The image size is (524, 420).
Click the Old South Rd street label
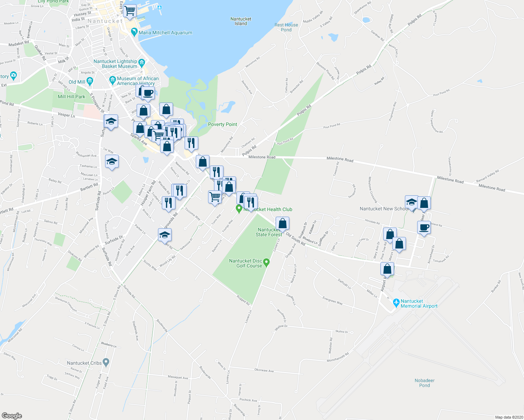[x=295, y=239]
